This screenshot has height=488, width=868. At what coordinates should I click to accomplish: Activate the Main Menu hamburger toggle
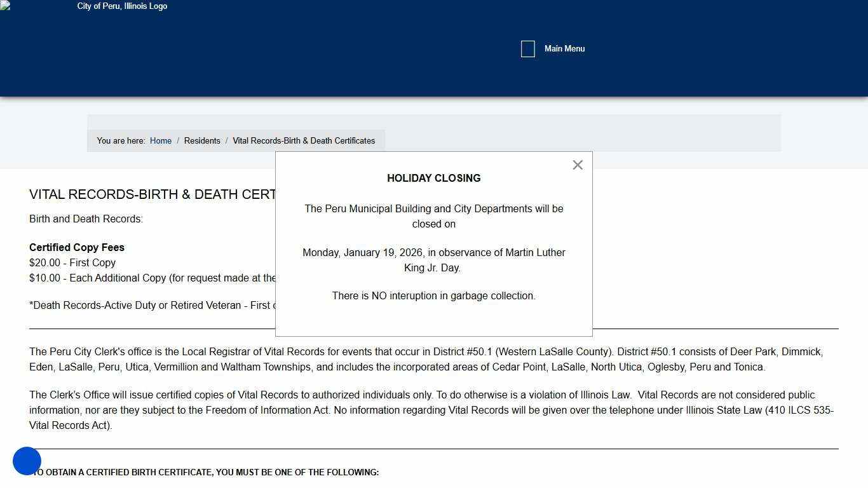point(527,49)
